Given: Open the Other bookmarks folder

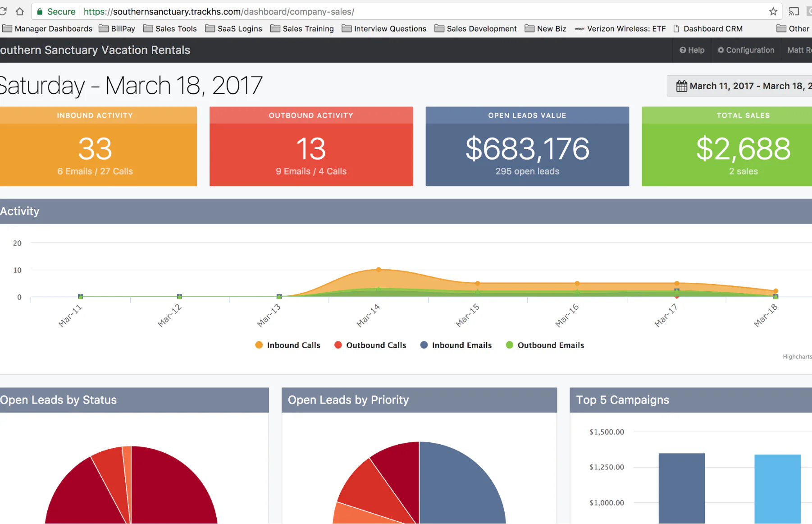Looking at the screenshot, I should tap(793, 28).
